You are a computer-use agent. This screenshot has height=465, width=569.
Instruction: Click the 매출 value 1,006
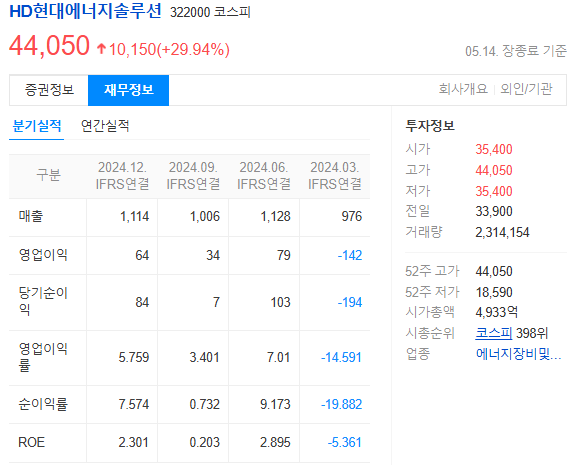click(205, 216)
